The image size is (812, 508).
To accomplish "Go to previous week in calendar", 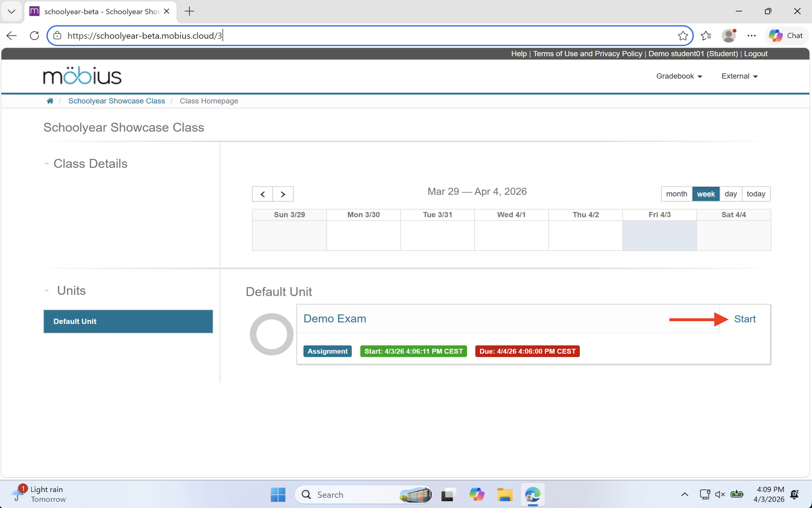I will click(262, 194).
